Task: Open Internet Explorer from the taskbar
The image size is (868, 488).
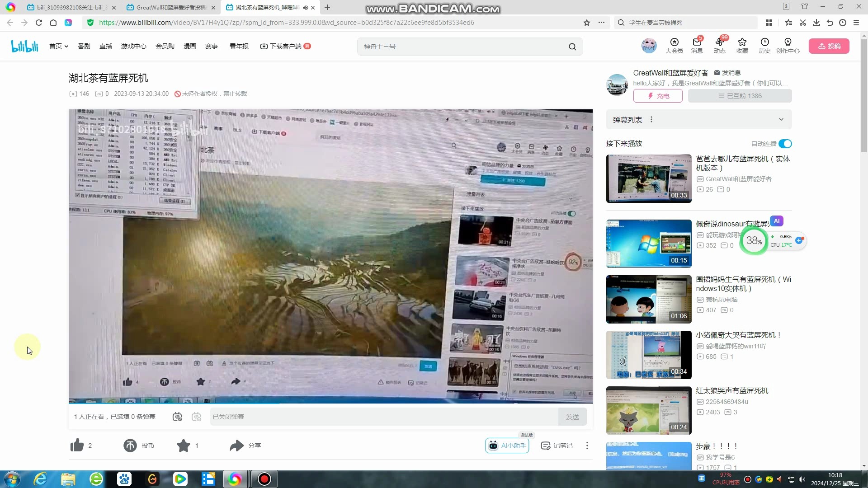Action: click(x=40, y=479)
